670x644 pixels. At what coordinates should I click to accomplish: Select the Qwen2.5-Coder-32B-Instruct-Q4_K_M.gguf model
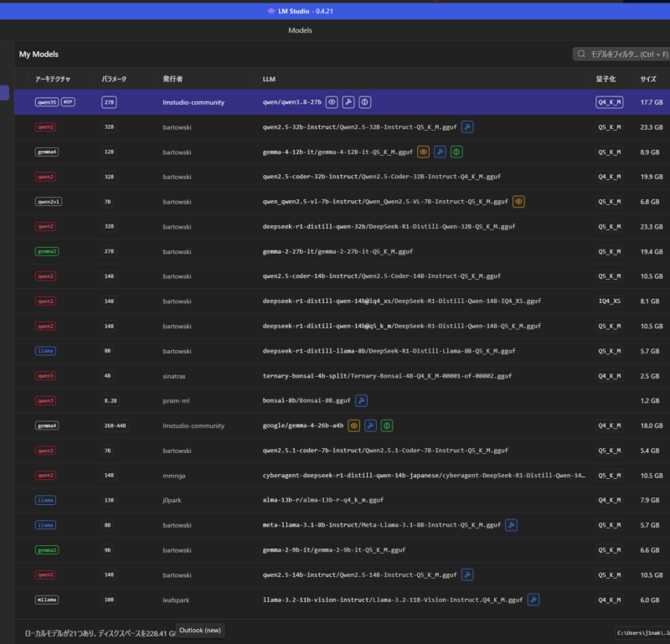pos(342,177)
